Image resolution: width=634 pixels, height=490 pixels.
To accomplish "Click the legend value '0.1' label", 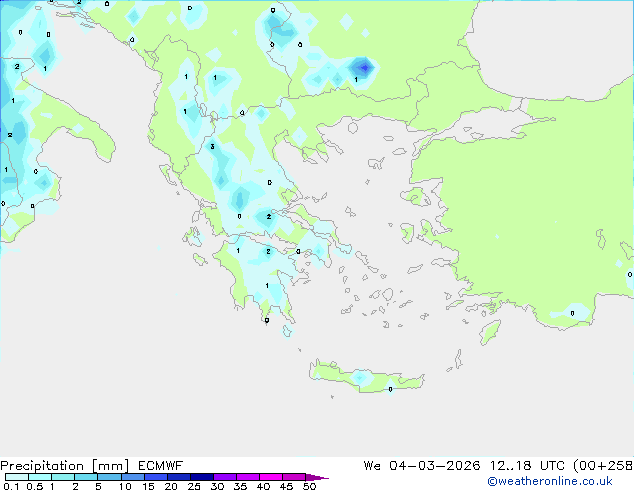I will tap(11, 486).
